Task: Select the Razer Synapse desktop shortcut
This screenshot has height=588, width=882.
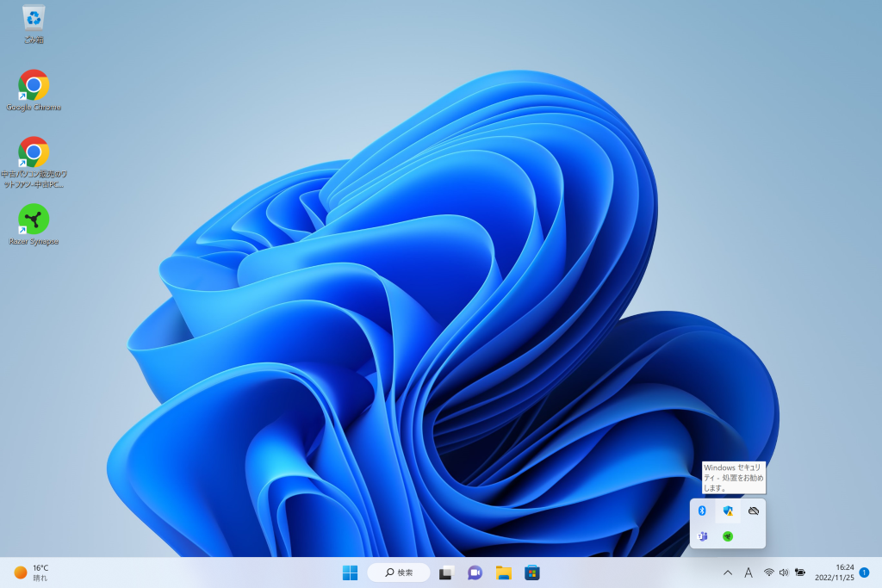Action: coord(34,220)
